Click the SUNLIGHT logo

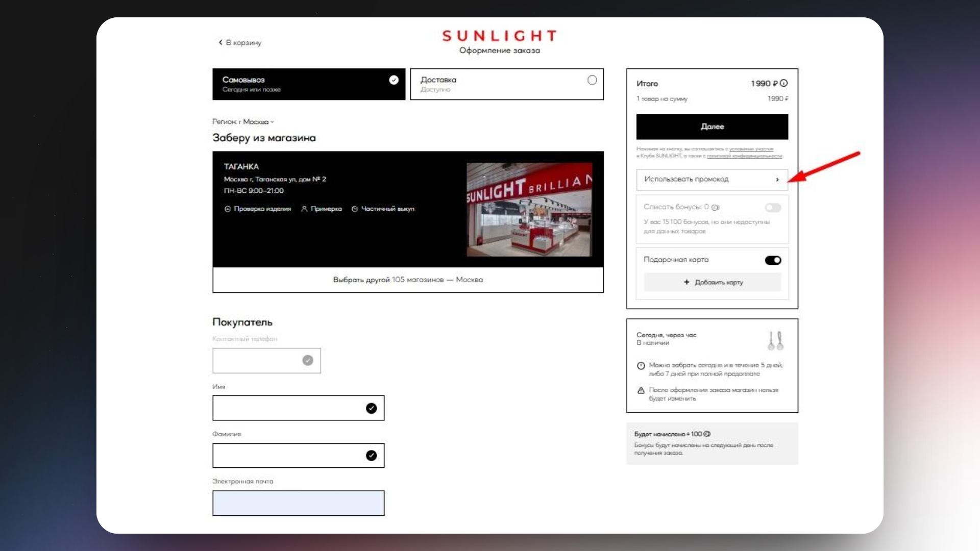[499, 36]
